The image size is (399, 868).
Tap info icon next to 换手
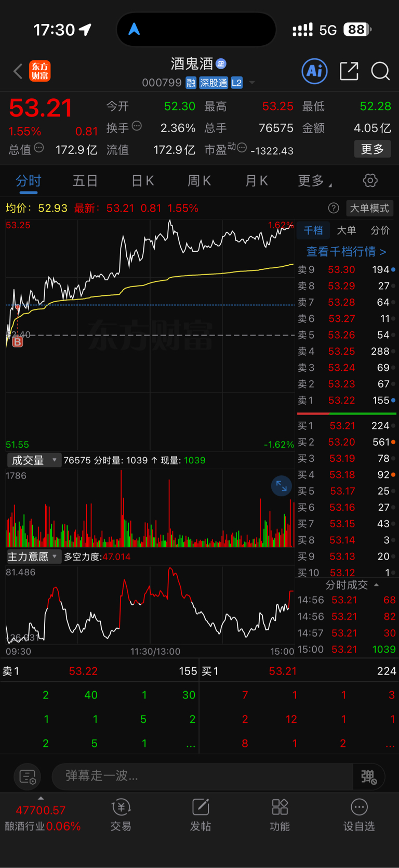[137, 126]
